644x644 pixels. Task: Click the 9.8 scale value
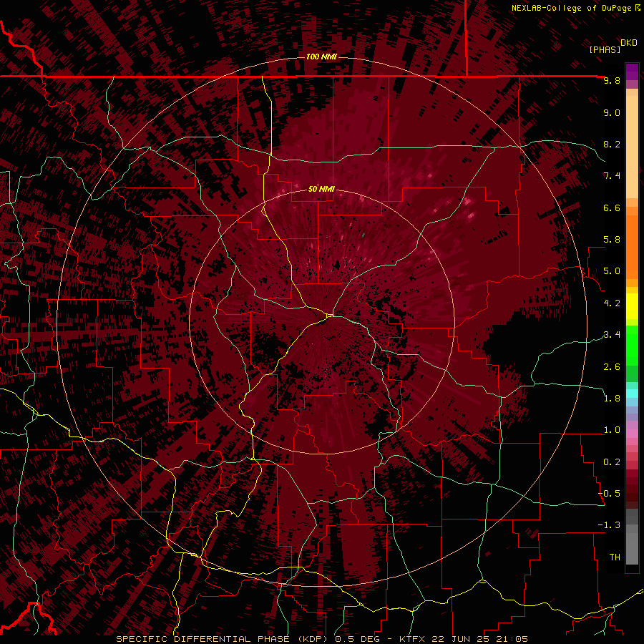(x=612, y=80)
